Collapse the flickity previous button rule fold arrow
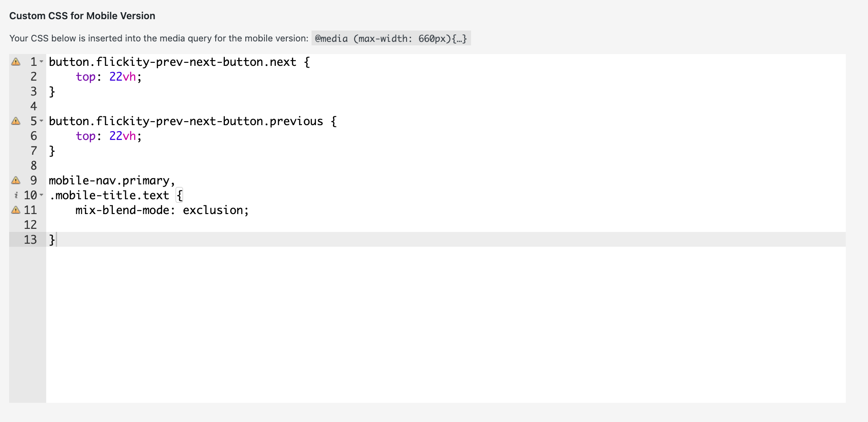868x422 pixels. coord(42,121)
